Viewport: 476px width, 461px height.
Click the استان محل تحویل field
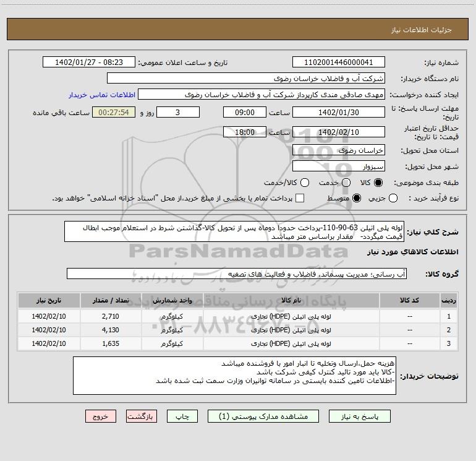click(339, 150)
